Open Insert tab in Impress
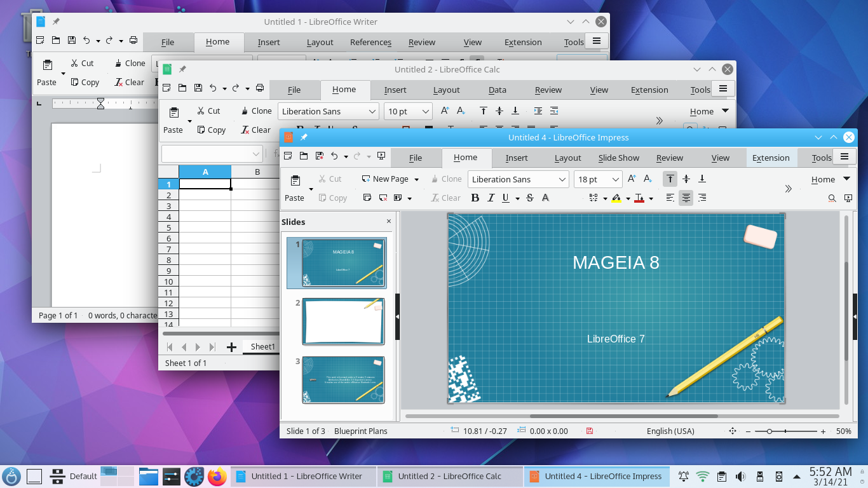The height and width of the screenshot is (488, 868). [517, 158]
